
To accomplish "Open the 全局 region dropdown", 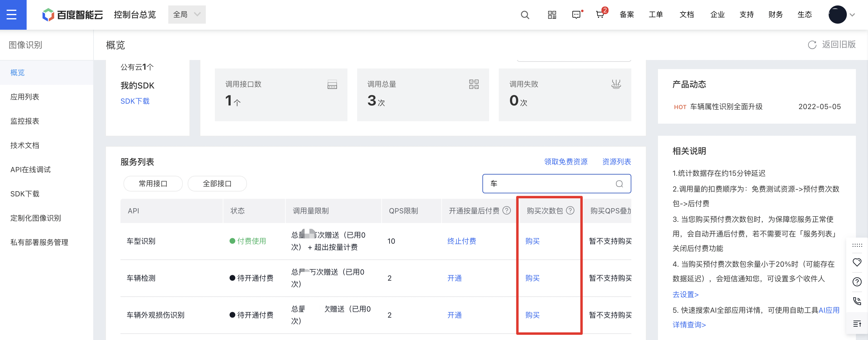I will (187, 15).
